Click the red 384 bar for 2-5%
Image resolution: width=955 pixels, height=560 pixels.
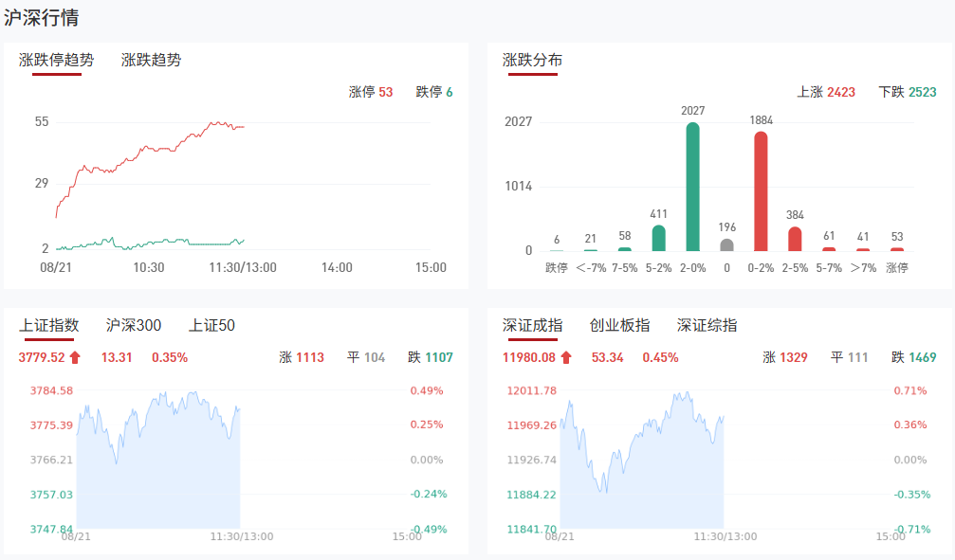[795, 239]
